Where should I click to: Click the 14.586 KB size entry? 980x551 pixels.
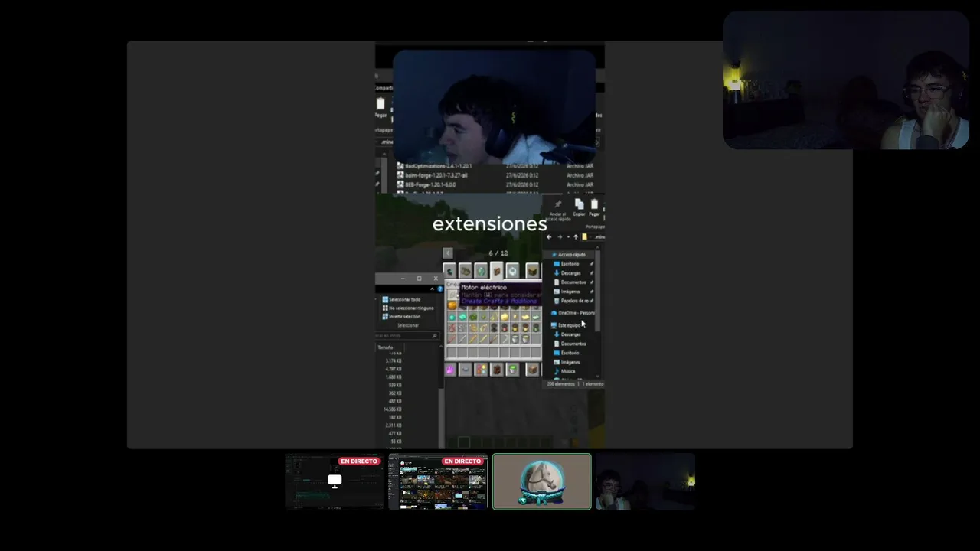(x=392, y=409)
